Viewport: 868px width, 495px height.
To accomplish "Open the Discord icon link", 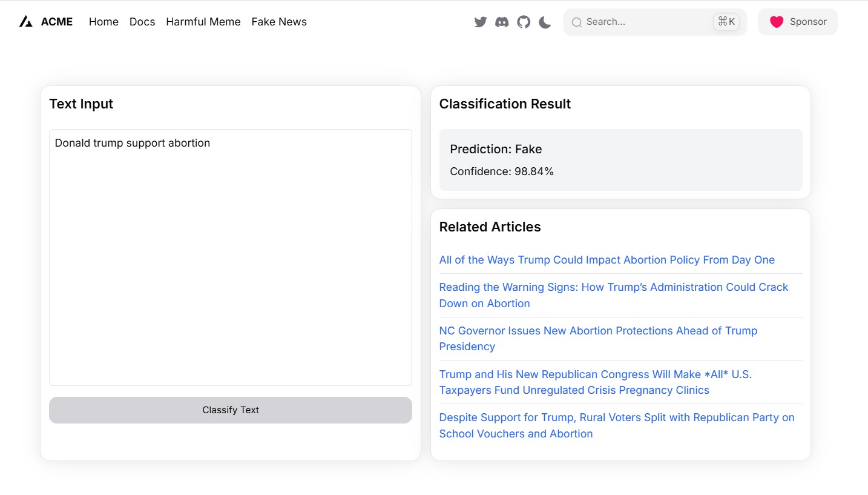I will tap(502, 22).
